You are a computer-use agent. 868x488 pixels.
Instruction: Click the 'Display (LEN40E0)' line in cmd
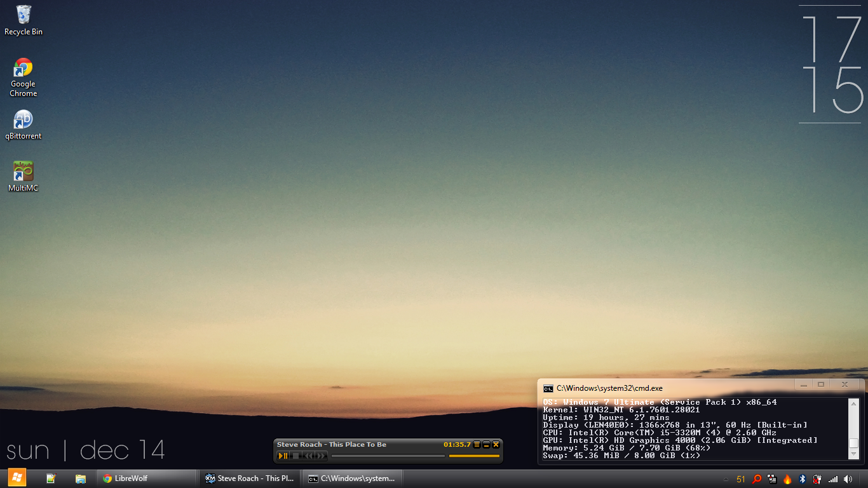point(675,425)
